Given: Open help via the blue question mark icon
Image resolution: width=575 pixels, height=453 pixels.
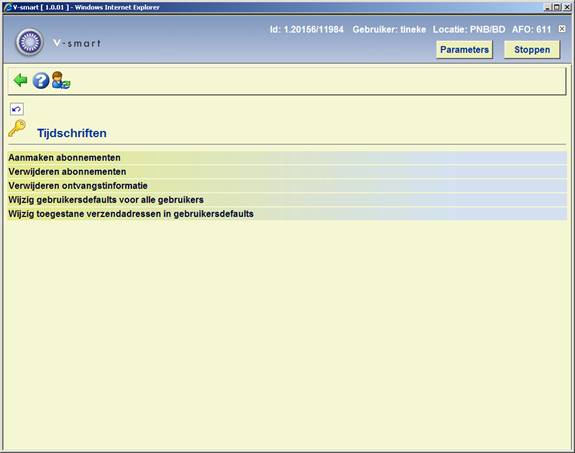Looking at the screenshot, I should point(41,81).
